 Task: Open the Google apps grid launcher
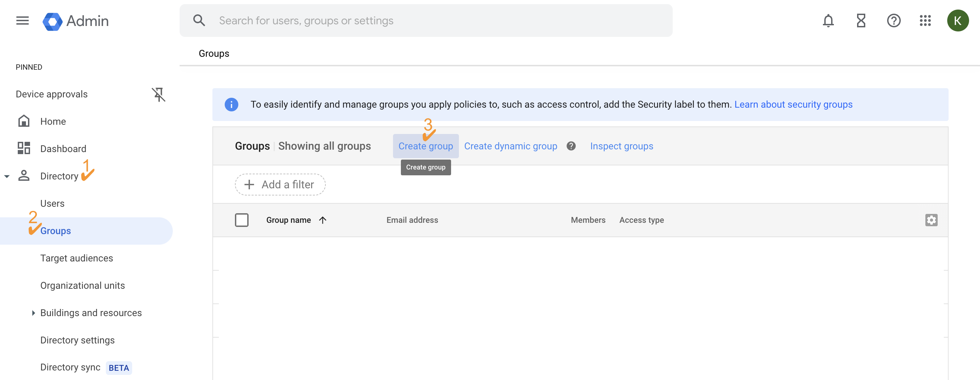925,21
